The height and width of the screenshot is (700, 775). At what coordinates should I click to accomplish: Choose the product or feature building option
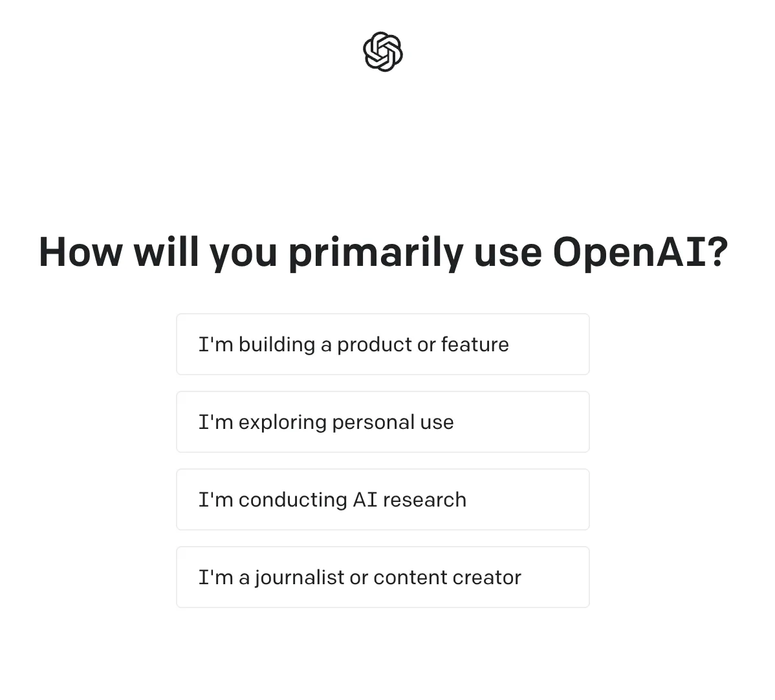(x=383, y=344)
